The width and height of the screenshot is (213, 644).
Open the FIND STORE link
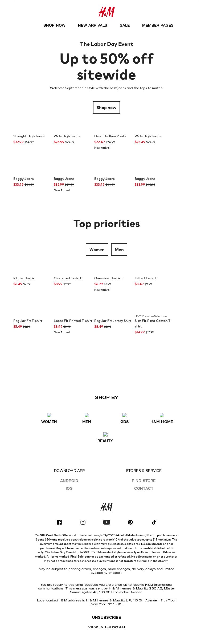(144, 481)
